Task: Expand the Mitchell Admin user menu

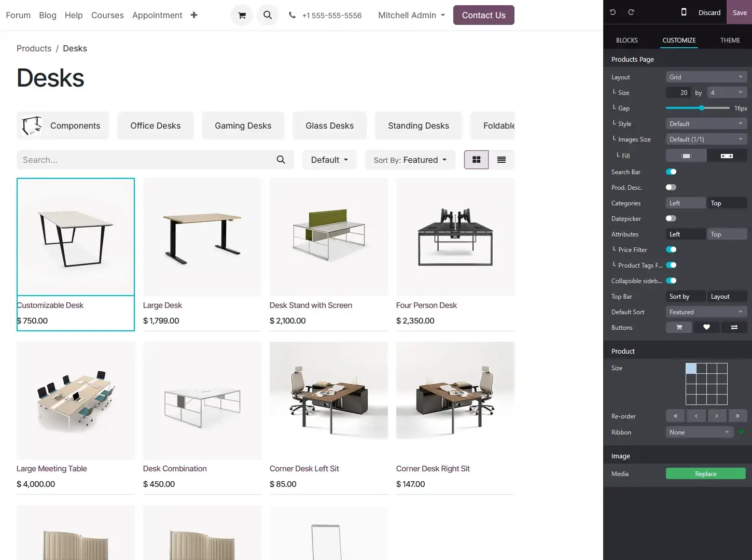Action: coord(411,15)
